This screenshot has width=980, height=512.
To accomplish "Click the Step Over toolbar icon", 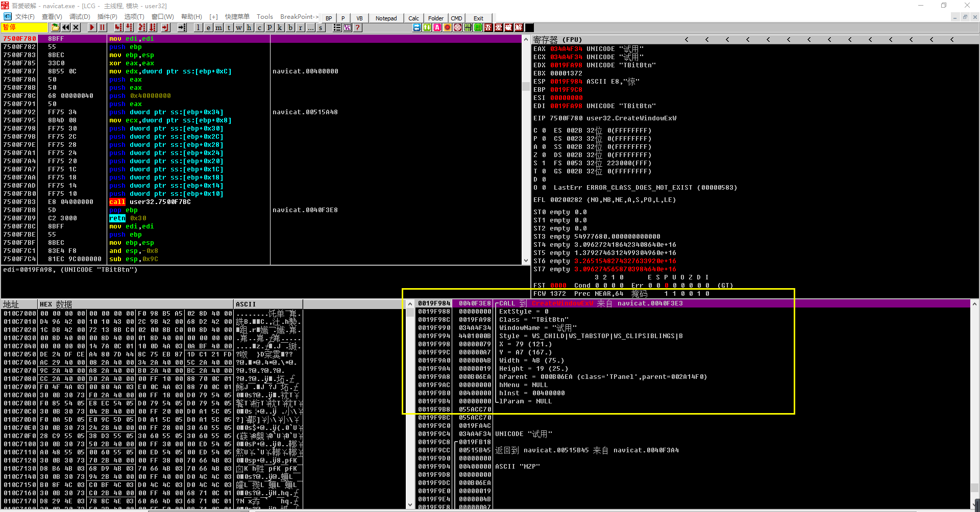I will click(x=129, y=28).
